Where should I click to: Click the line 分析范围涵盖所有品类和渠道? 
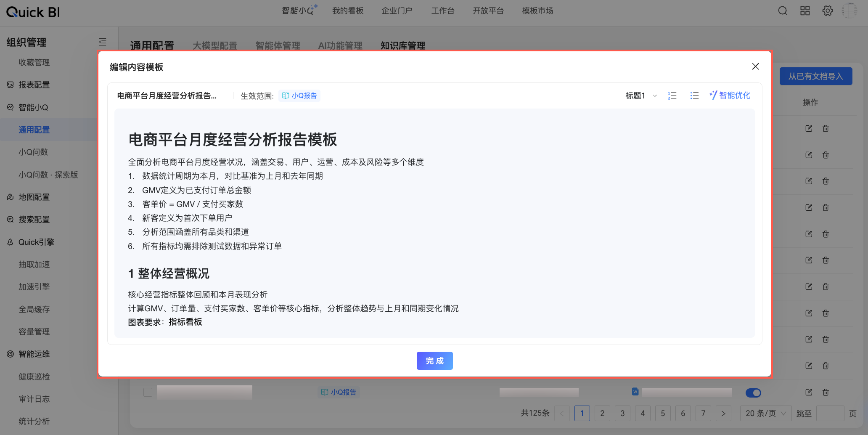pyautogui.click(x=196, y=232)
